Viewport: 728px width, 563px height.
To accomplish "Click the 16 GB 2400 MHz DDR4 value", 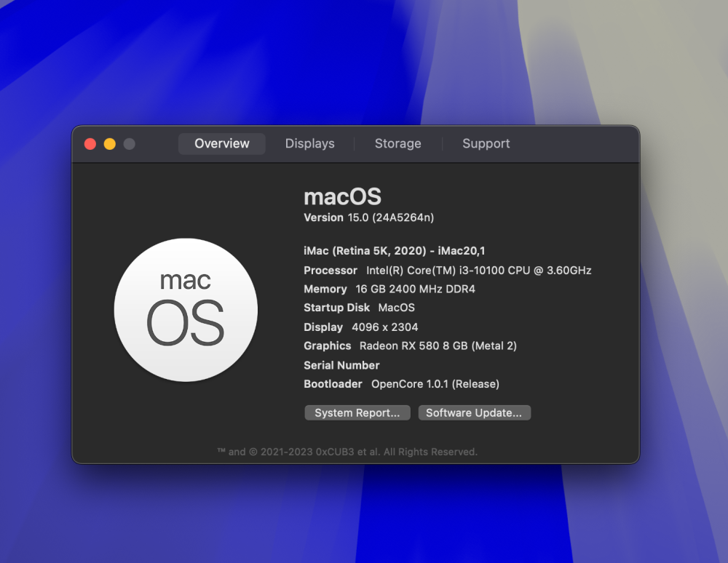I will pyautogui.click(x=415, y=290).
